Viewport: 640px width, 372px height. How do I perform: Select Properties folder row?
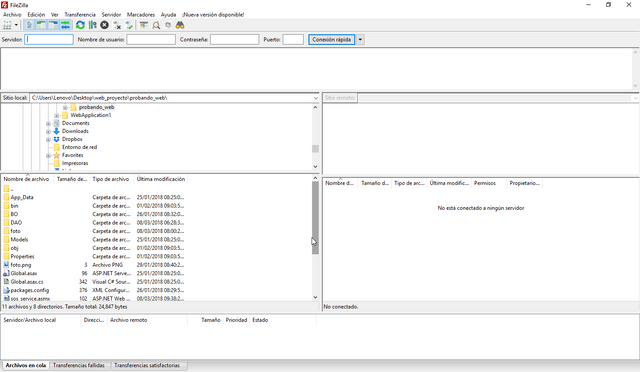(x=94, y=256)
